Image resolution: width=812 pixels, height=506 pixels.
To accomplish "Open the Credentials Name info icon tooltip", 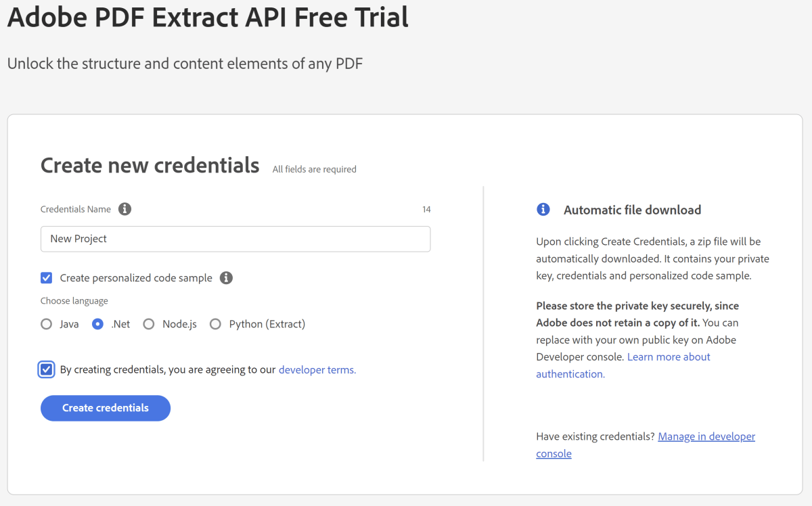I will 125,209.
